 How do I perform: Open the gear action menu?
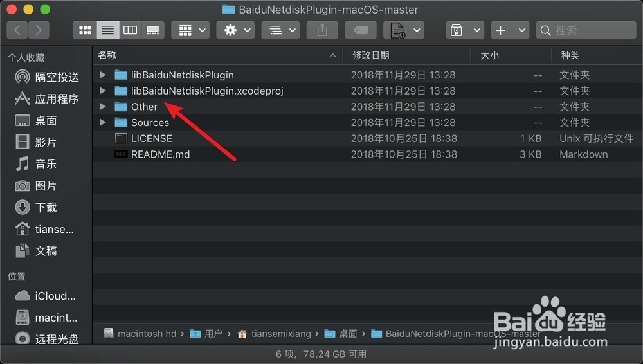(235, 30)
